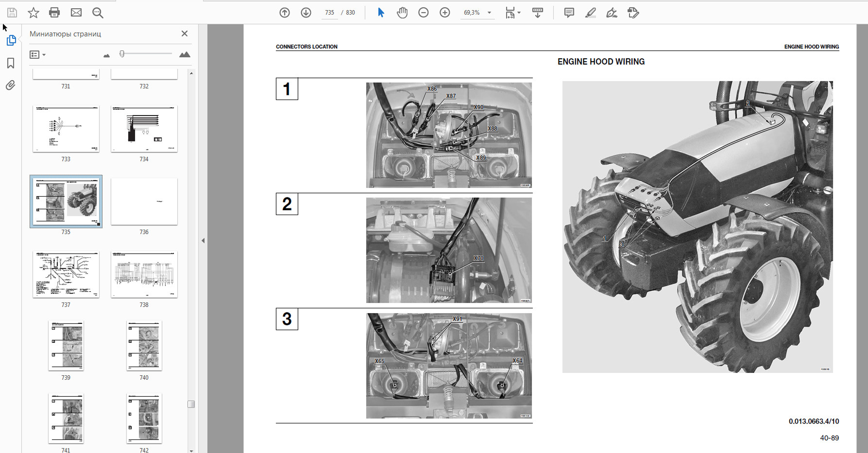
Task: Toggle the bookmarks sidebar panel
Action: 11,63
